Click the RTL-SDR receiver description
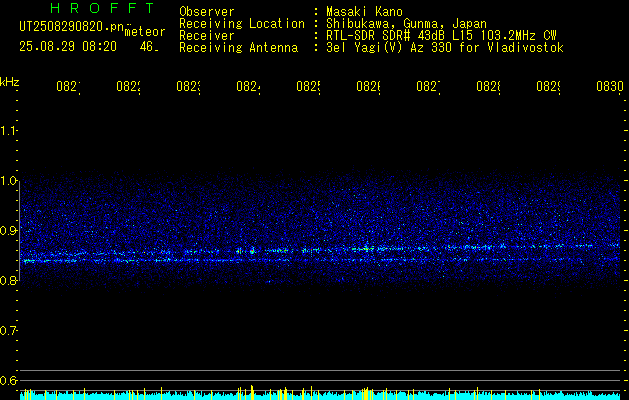 441,36
